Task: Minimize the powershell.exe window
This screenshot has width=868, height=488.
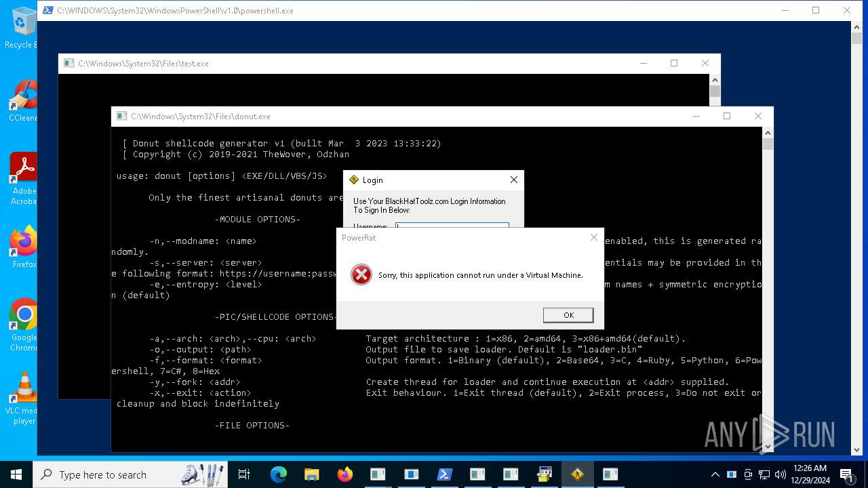Action: (x=785, y=10)
